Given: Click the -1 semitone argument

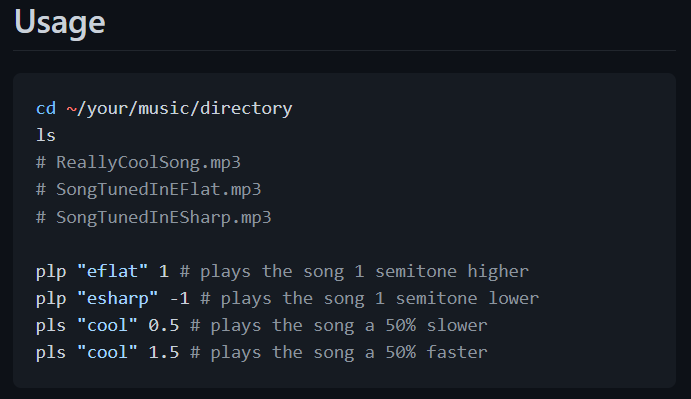Looking at the screenshot, I should pyautogui.click(x=179, y=298).
